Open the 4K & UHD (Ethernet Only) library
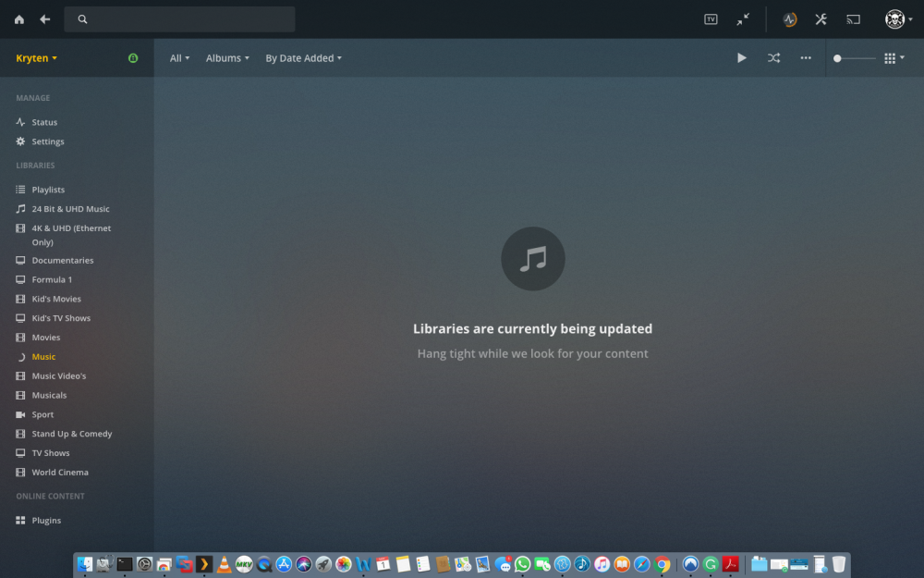 point(71,235)
